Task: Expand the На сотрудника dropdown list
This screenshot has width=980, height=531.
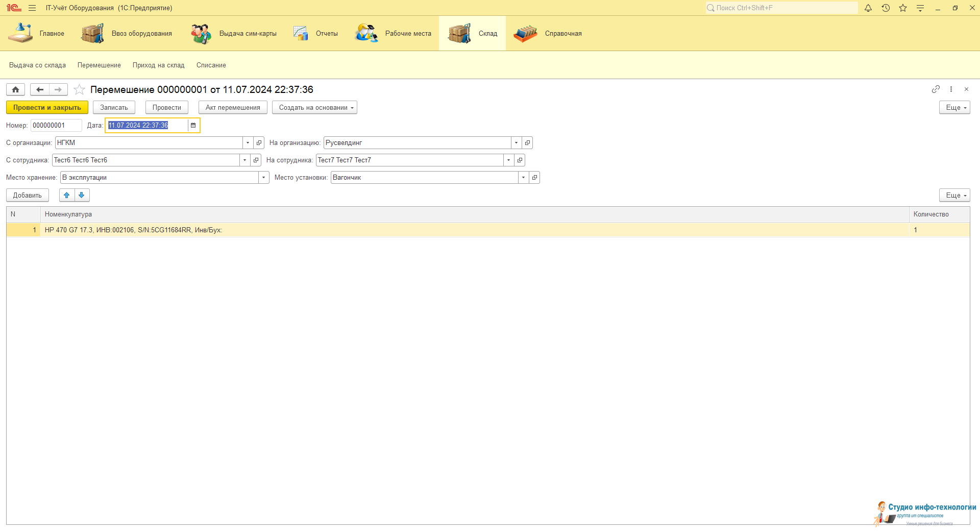Action: point(508,160)
